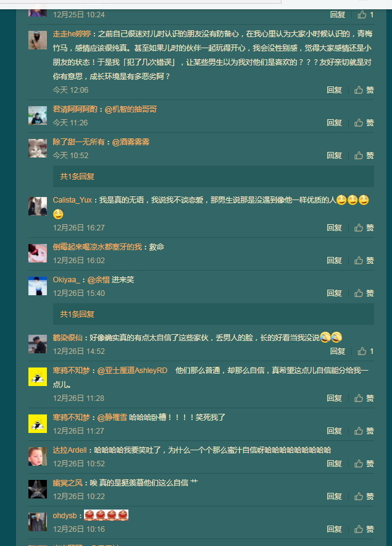392x546 pixels.
Task: Click thumbs-up on 君清阿阿酌's comment
Action: click(364, 122)
